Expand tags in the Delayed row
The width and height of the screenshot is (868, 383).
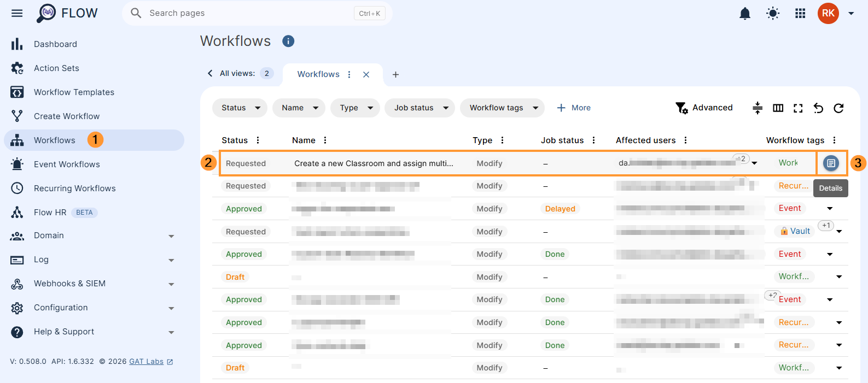point(830,209)
